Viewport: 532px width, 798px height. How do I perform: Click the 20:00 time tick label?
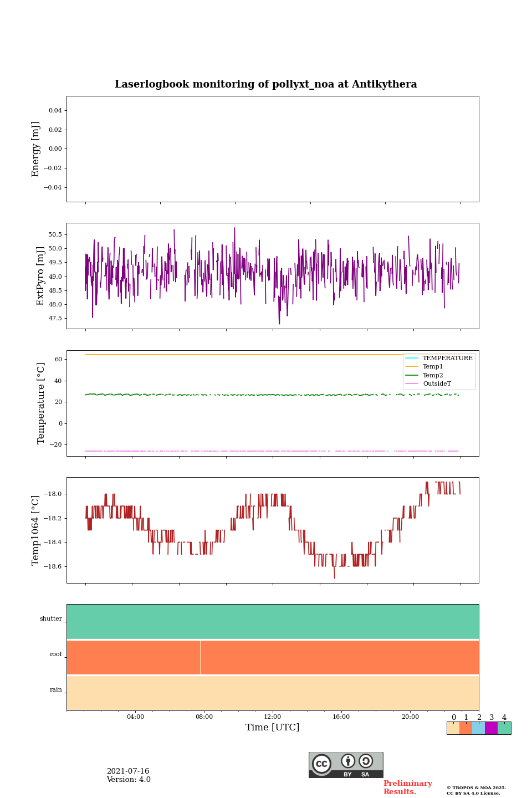point(410,717)
